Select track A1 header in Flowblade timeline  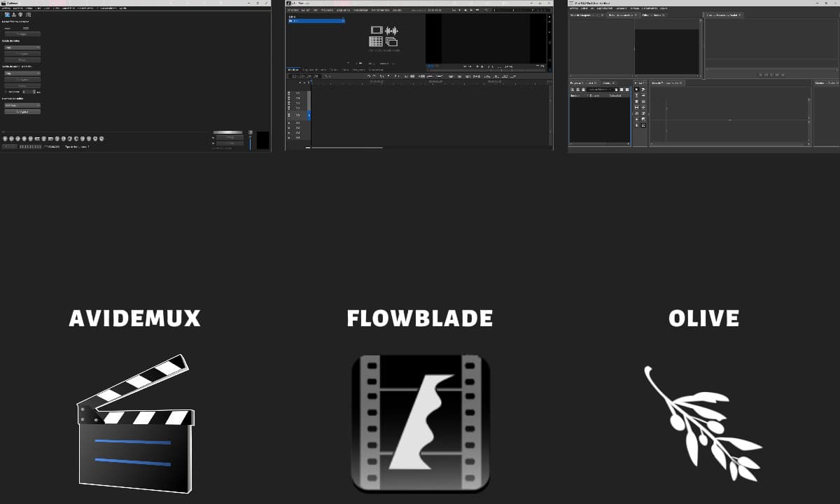[298, 122]
